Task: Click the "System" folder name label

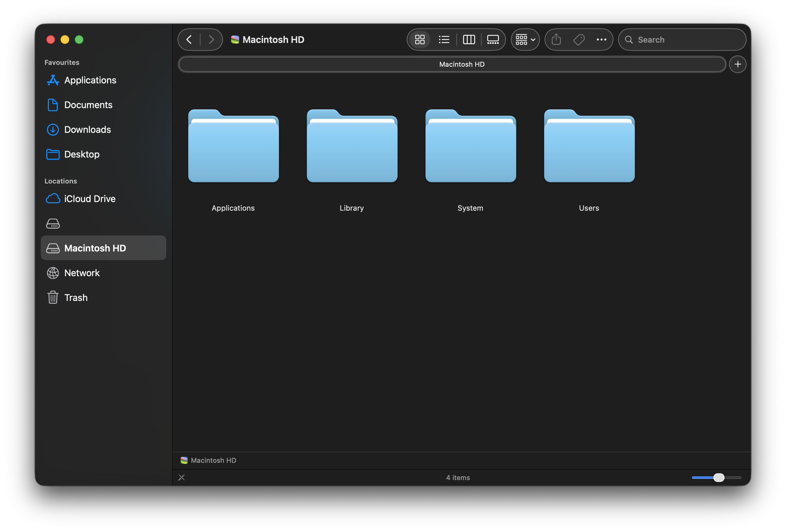Action: (x=471, y=208)
